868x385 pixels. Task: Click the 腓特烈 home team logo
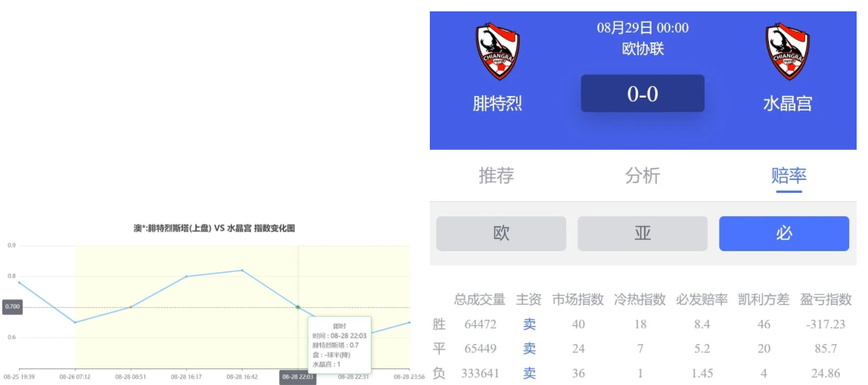(x=497, y=51)
